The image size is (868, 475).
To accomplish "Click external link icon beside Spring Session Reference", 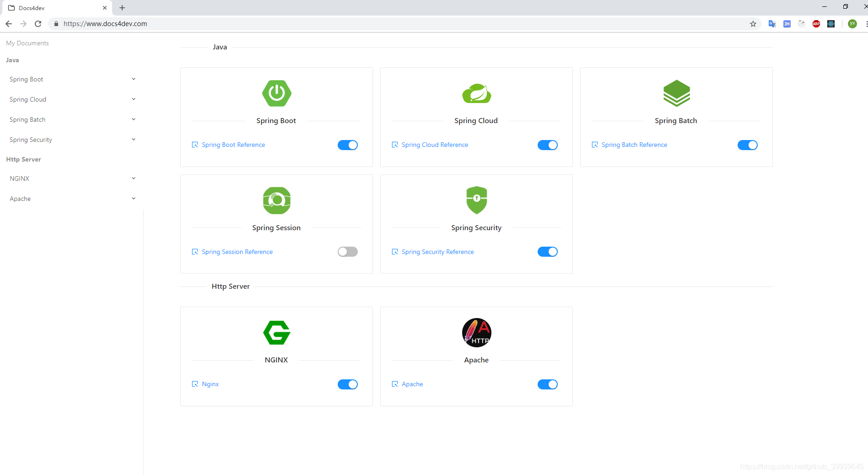I will (195, 252).
